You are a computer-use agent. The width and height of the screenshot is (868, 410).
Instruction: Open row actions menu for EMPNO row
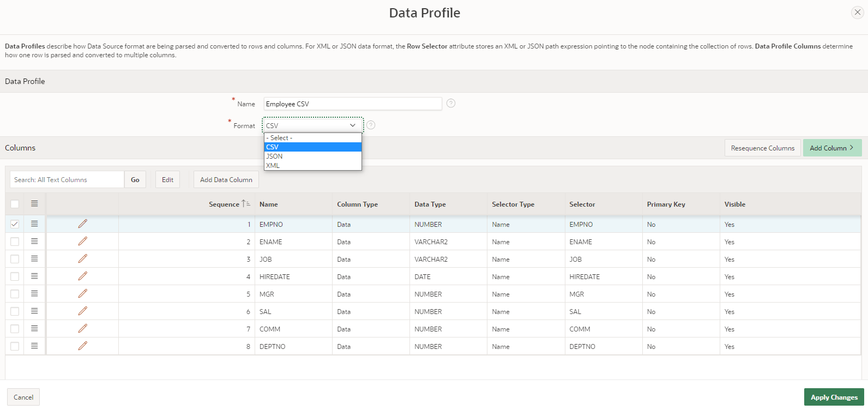pyautogui.click(x=34, y=224)
